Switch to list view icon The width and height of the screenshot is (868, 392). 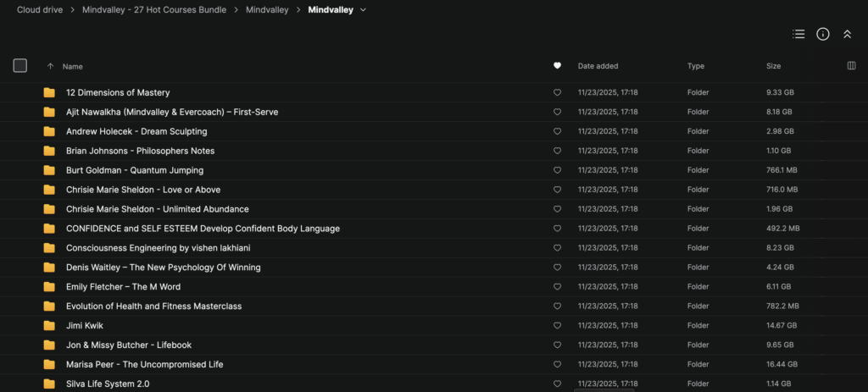tap(798, 34)
